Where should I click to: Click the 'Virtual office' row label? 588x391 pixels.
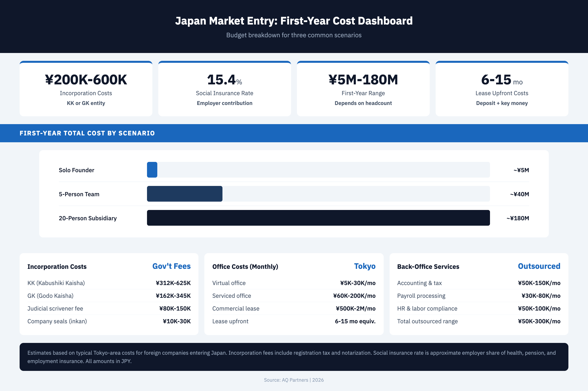(x=229, y=283)
